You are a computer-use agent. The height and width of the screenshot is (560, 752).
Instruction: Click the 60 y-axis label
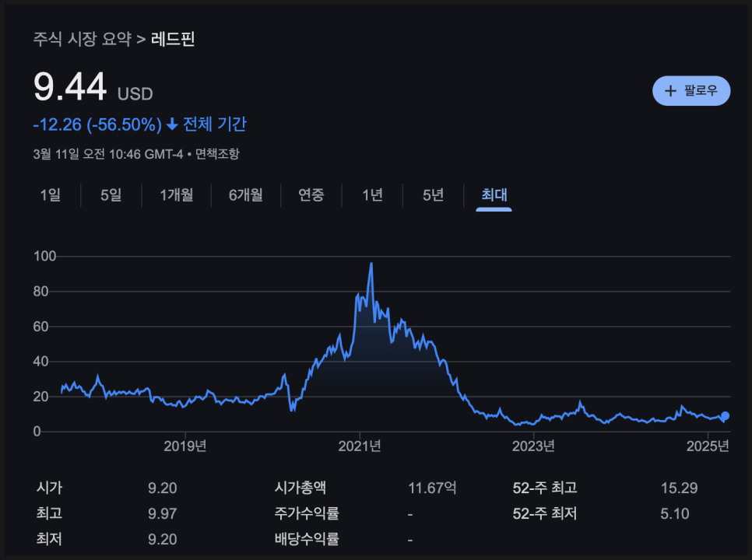[x=41, y=327]
